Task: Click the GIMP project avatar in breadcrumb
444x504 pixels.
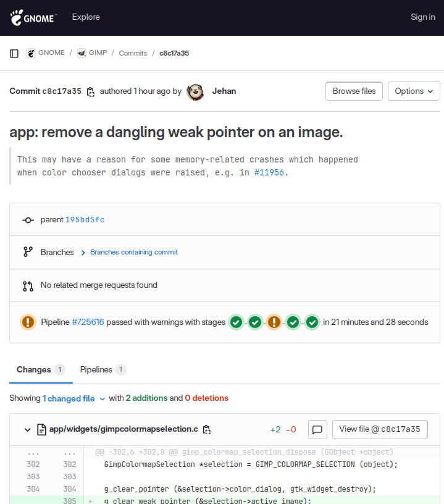Action: 82,53
